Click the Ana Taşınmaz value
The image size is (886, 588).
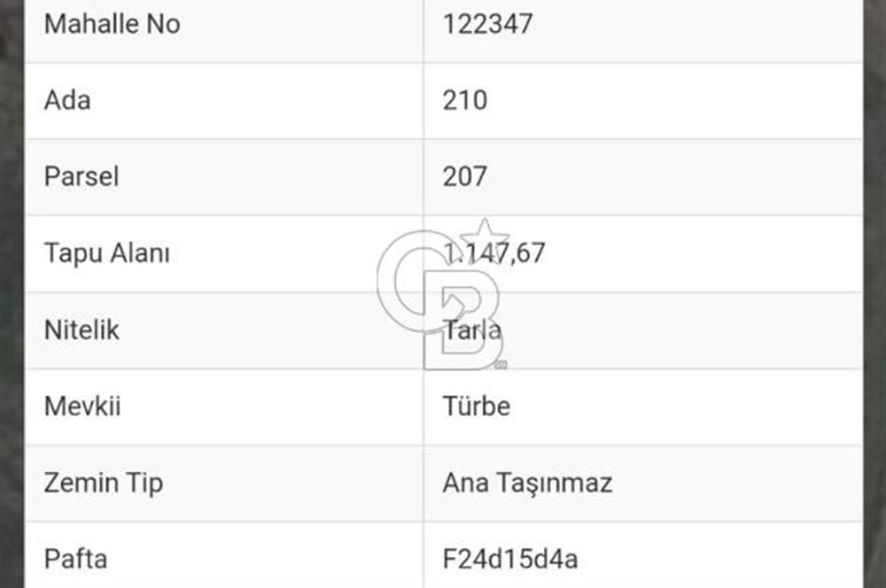[x=527, y=484]
